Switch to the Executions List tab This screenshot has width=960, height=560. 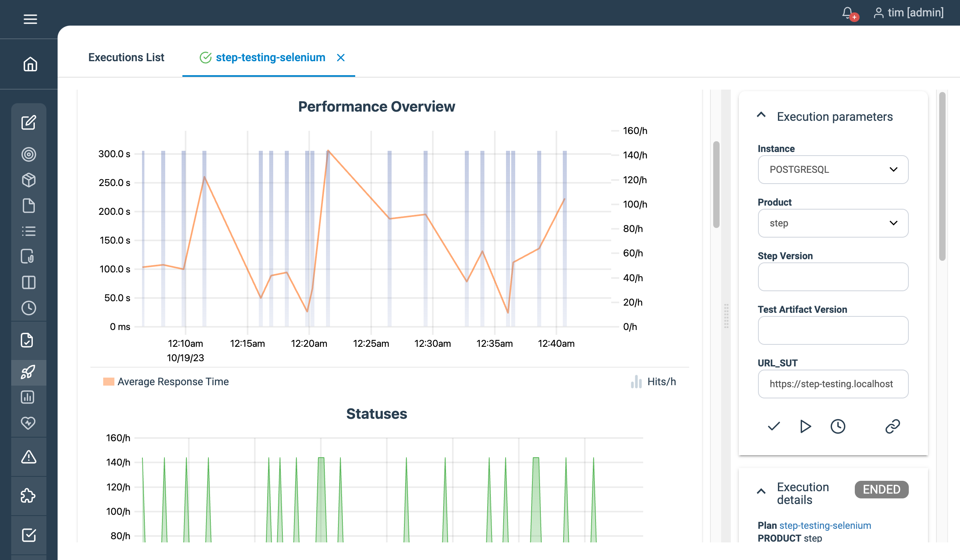pos(126,58)
